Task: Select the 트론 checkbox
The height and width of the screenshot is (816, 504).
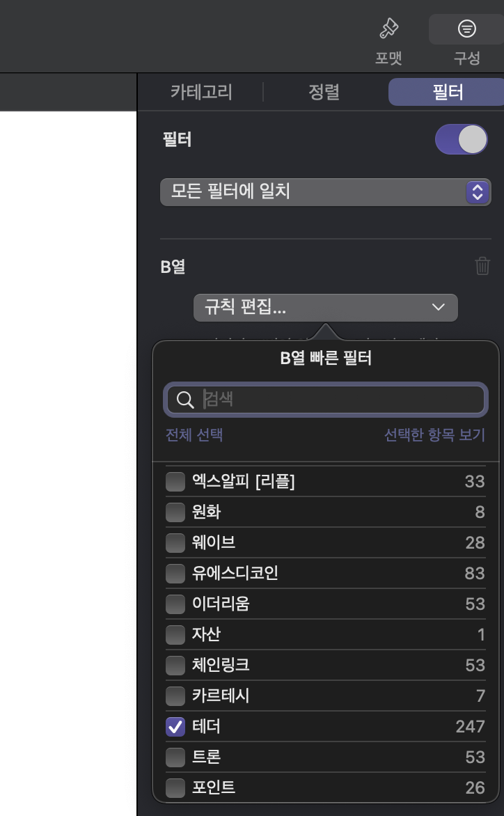Action: [x=175, y=757]
